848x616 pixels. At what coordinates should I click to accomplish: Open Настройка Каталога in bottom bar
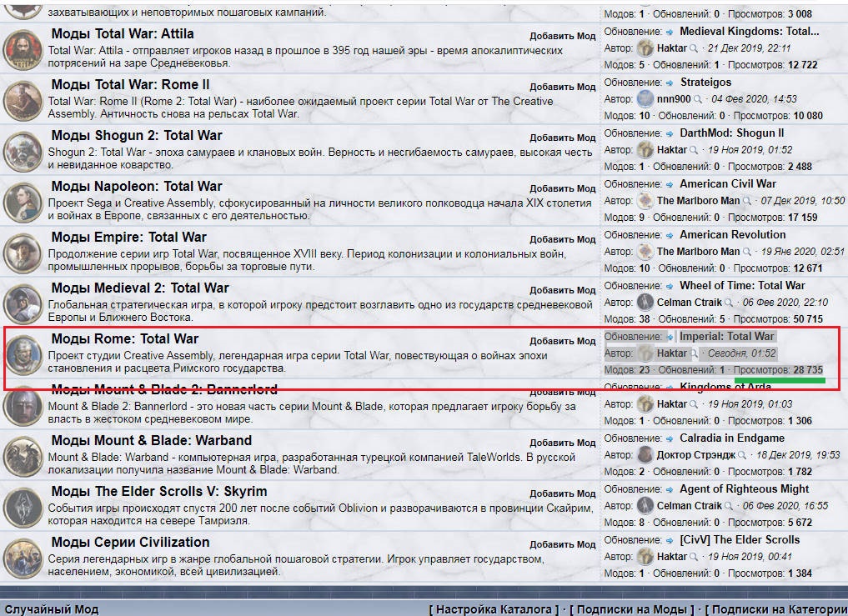point(494,609)
